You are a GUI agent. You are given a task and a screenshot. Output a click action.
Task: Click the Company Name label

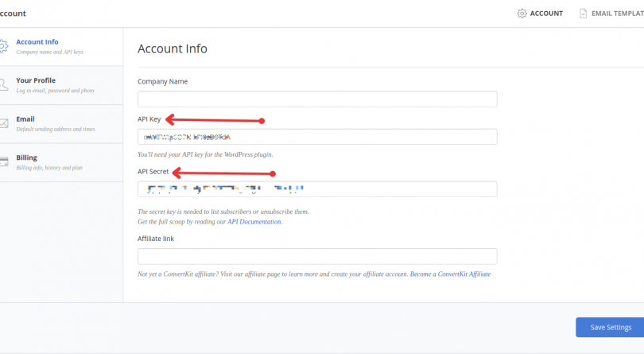coord(163,81)
